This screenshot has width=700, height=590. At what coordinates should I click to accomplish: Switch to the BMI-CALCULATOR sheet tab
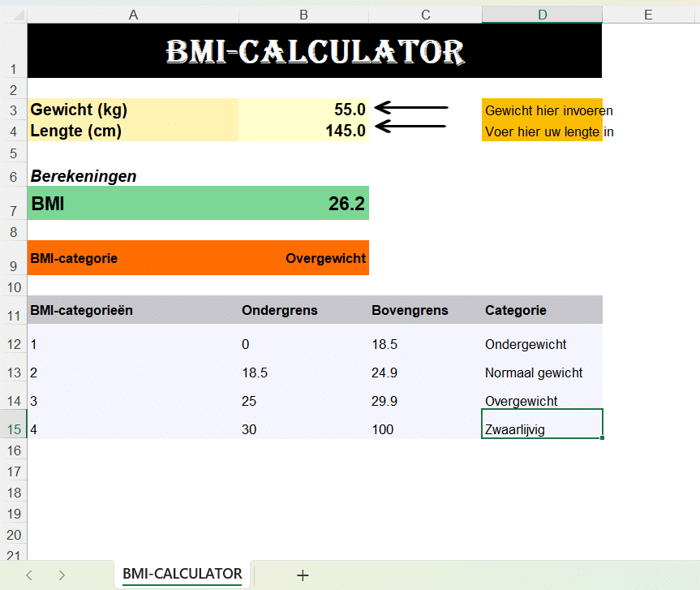182,574
